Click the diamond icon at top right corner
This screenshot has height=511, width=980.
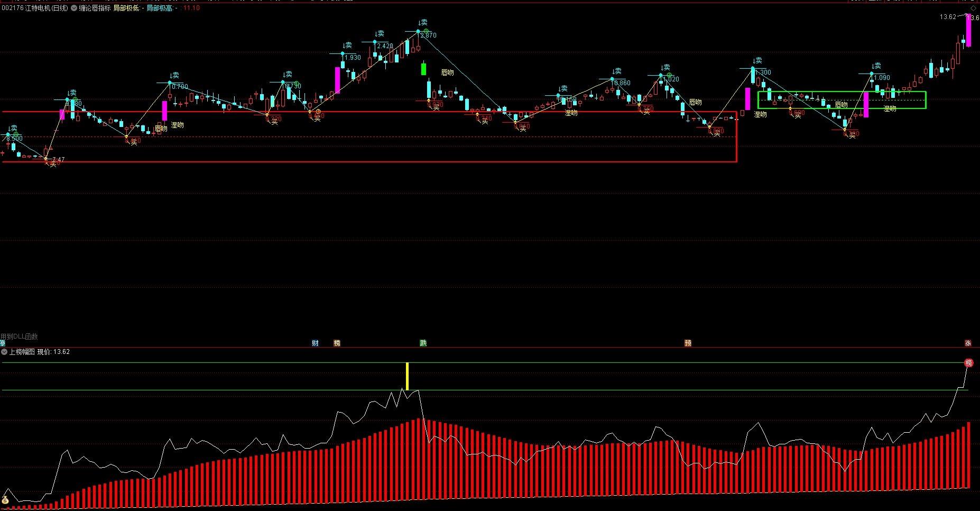[x=973, y=8]
